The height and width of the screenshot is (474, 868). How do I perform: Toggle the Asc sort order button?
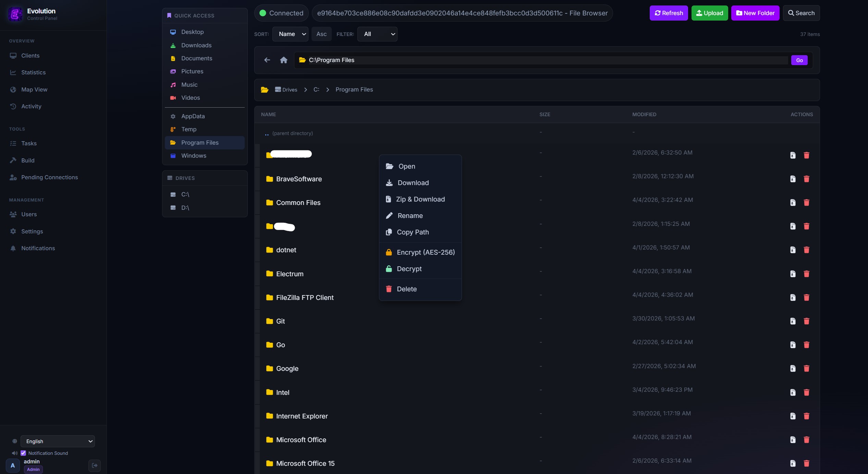321,34
